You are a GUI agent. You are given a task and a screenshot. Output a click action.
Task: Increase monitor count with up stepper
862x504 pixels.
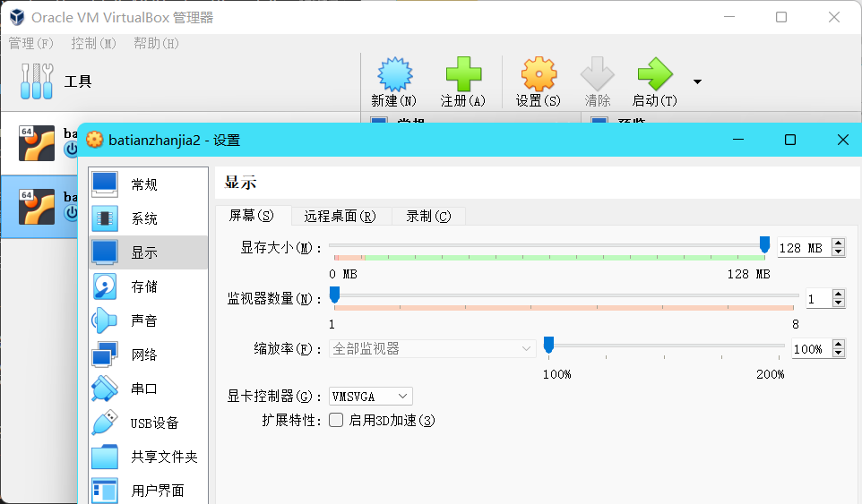(x=839, y=294)
